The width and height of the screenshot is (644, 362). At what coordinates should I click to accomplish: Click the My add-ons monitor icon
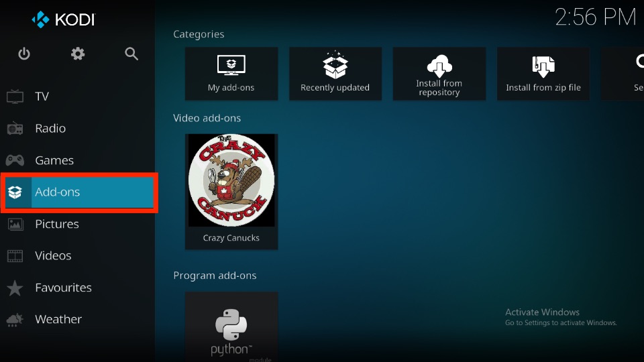click(231, 65)
